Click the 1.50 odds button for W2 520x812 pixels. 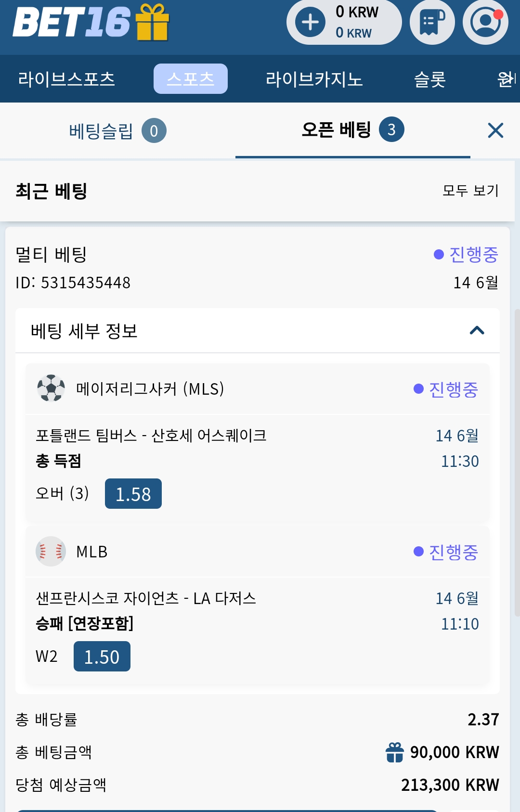(x=102, y=657)
